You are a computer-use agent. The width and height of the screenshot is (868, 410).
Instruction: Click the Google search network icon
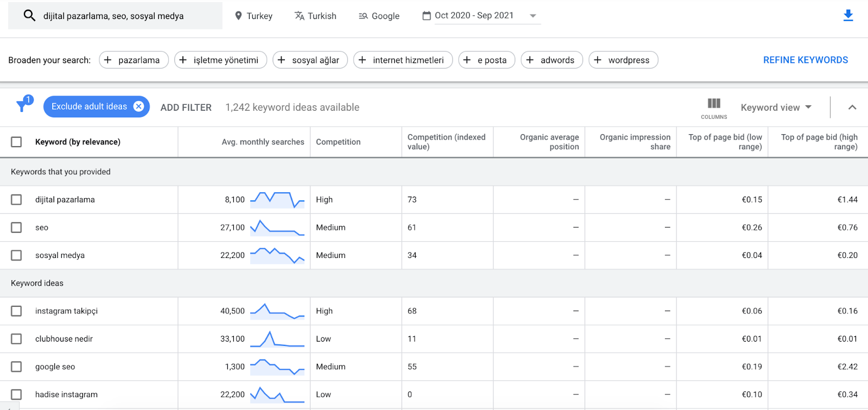[363, 16]
